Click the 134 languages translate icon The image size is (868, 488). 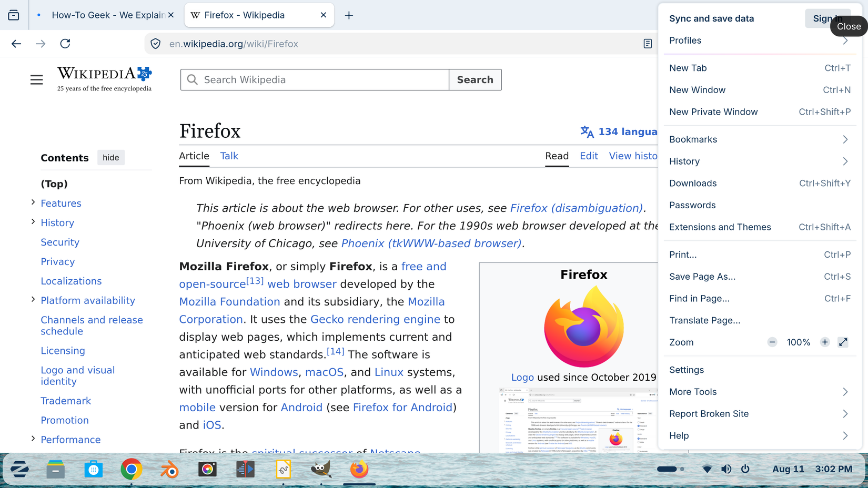[x=587, y=132]
